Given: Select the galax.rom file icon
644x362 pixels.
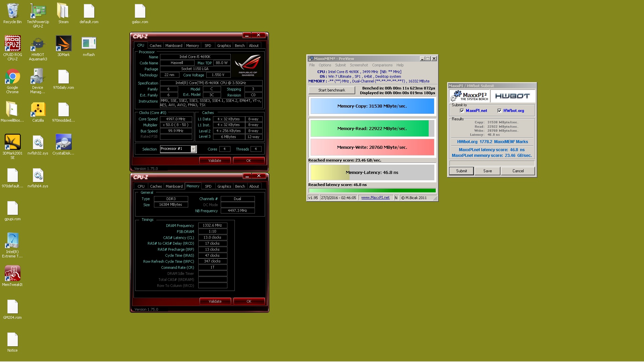Looking at the screenshot, I should (x=140, y=14).
